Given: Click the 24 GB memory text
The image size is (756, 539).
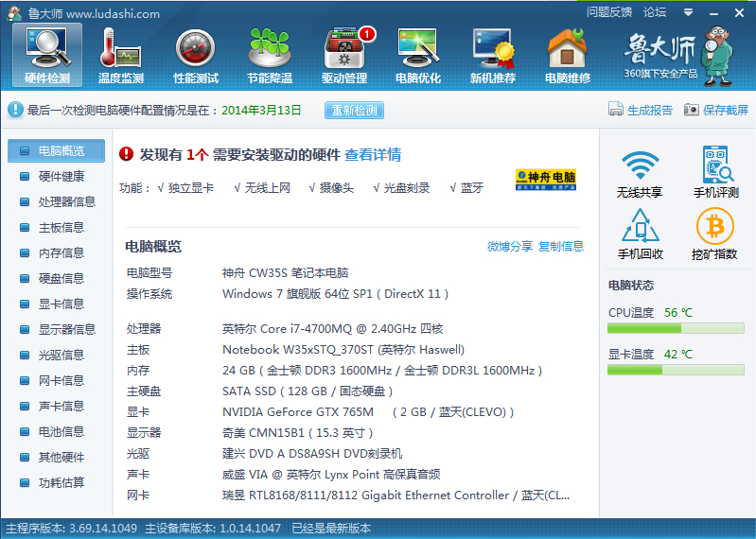Looking at the screenshot, I should click(x=382, y=371).
